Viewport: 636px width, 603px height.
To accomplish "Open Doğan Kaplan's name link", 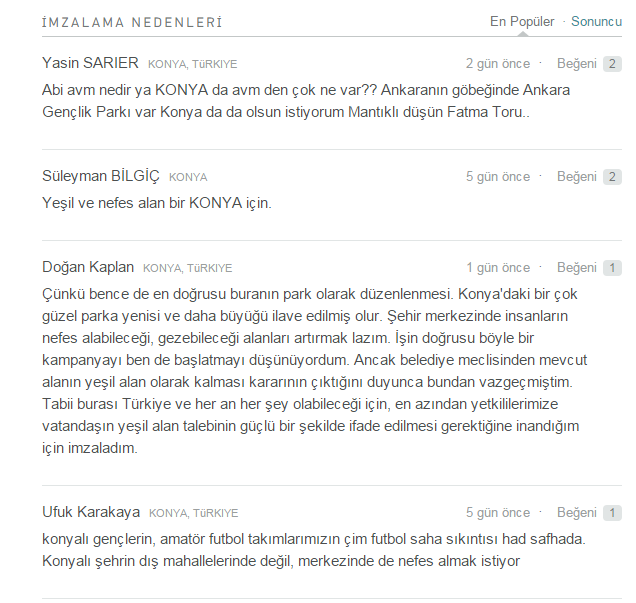I will point(87,267).
